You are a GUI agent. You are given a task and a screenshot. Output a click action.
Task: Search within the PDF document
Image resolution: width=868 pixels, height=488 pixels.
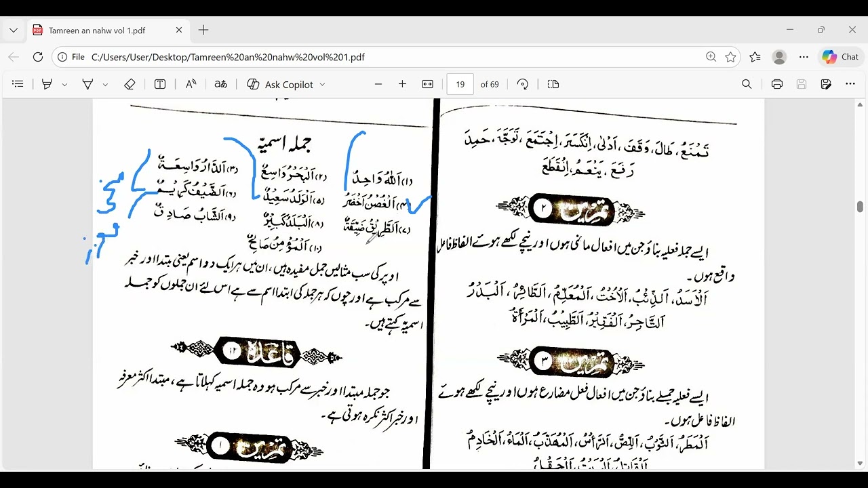pyautogui.click(x=747, y=84)
